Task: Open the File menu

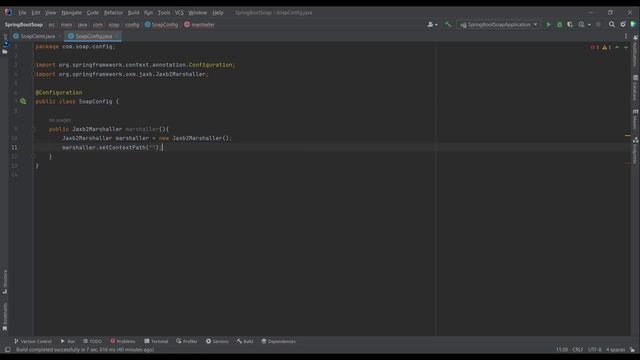Action: point(22,13)
